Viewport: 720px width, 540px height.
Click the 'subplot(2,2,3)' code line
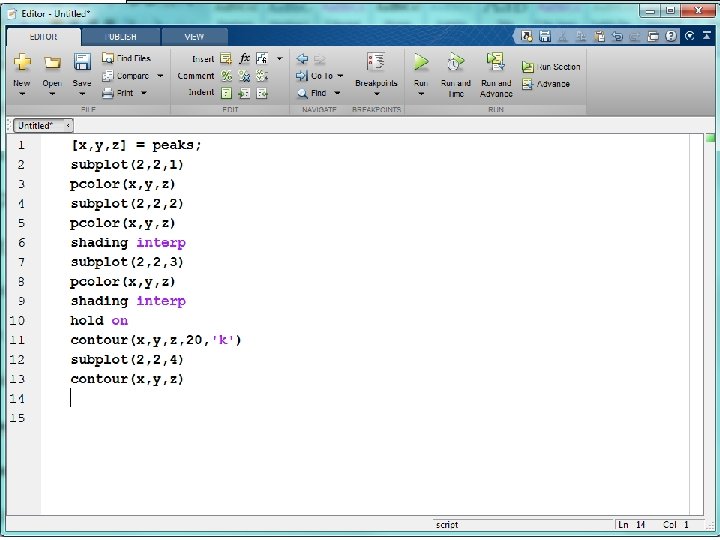[127, 262]
